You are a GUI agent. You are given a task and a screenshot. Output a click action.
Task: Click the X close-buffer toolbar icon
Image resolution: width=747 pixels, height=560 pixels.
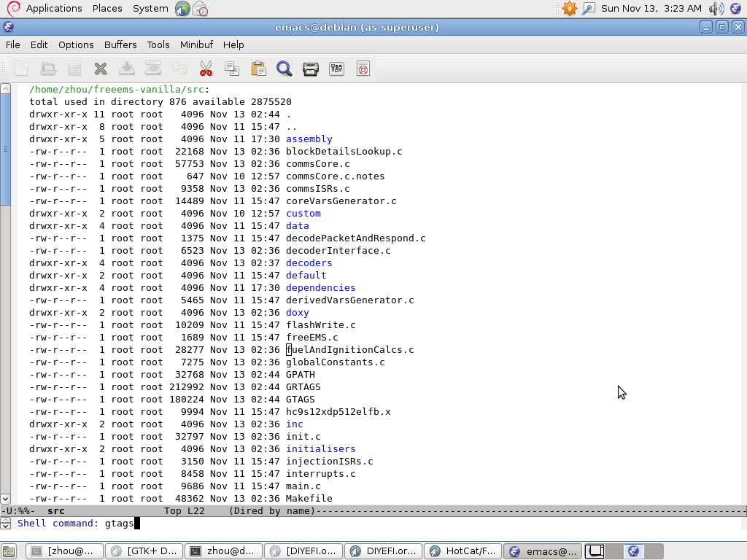click(101, 69)
